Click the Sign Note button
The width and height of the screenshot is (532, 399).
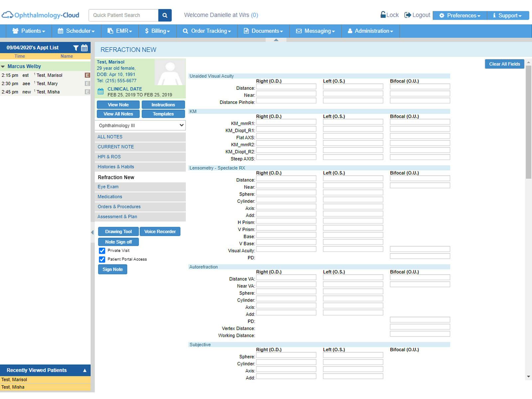tap(112, 269)
